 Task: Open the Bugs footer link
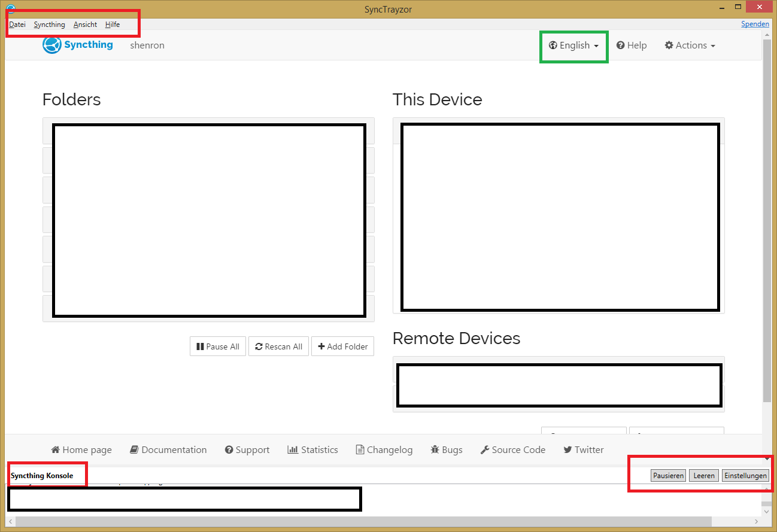tap(447, 450)
